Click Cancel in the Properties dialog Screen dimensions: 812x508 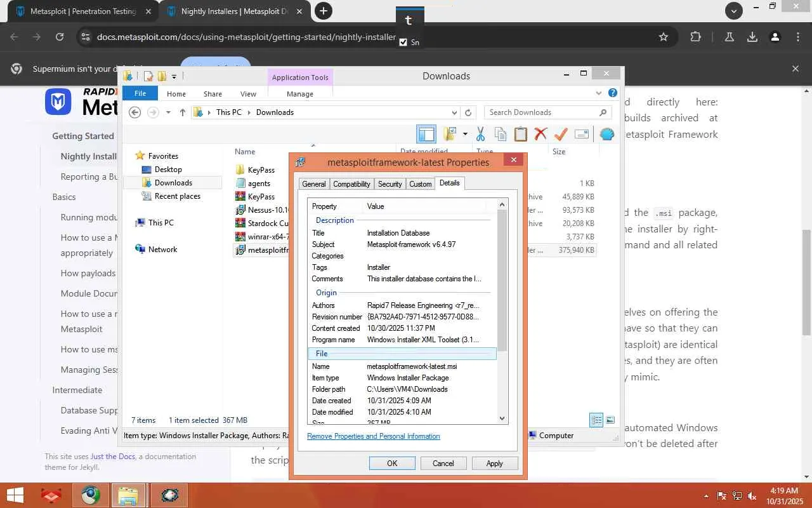443,464
